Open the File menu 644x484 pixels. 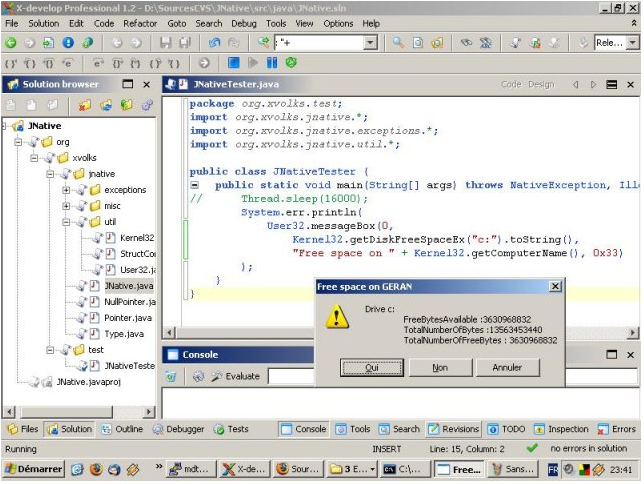[12, 23]
